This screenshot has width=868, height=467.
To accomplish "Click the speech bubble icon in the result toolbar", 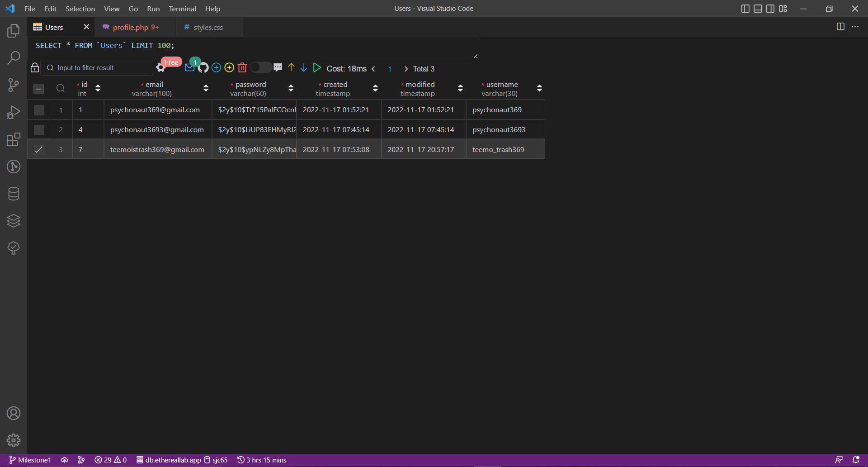I will 278,67.
